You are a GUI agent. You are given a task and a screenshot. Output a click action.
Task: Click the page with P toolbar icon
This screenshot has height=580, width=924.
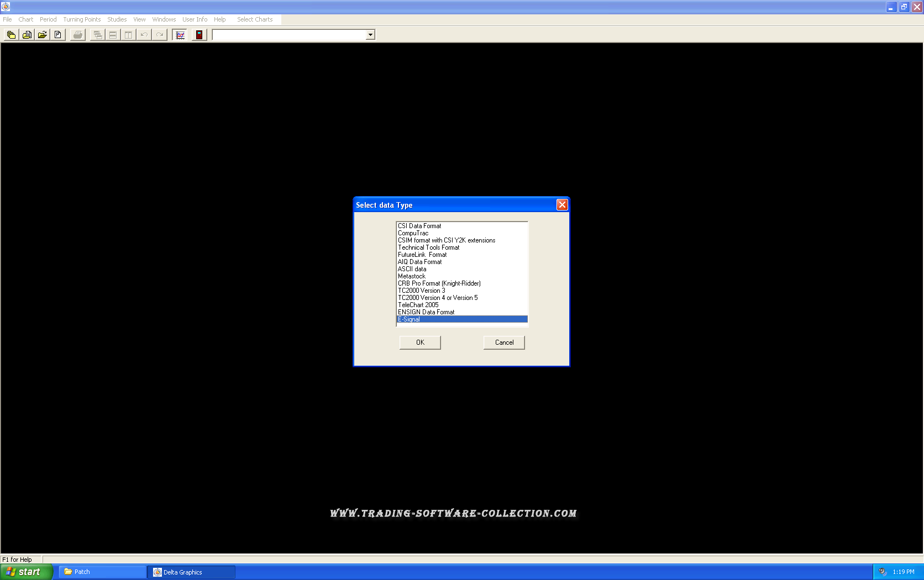pos(57,35)
